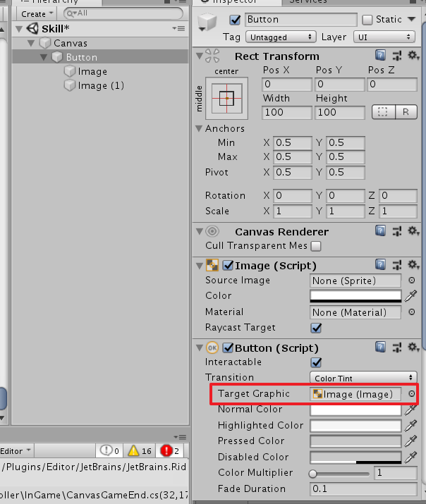Open Rect Transform help reference icon
The image size is (426, 504).
pyautogui.click(x=380, y=56)
